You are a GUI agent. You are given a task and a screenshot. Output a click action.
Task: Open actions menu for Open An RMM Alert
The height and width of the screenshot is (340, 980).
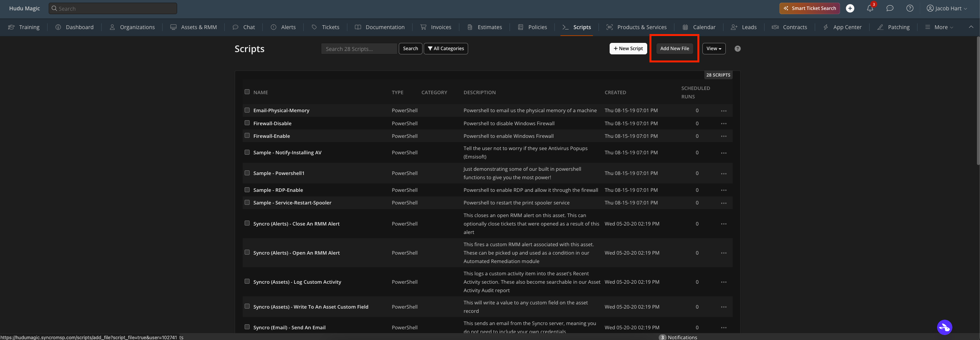point(724,253)
